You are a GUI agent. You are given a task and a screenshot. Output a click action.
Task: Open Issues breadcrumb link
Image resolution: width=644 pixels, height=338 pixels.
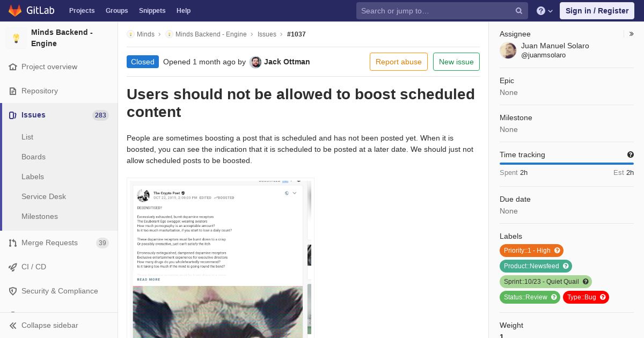point(267,34)
